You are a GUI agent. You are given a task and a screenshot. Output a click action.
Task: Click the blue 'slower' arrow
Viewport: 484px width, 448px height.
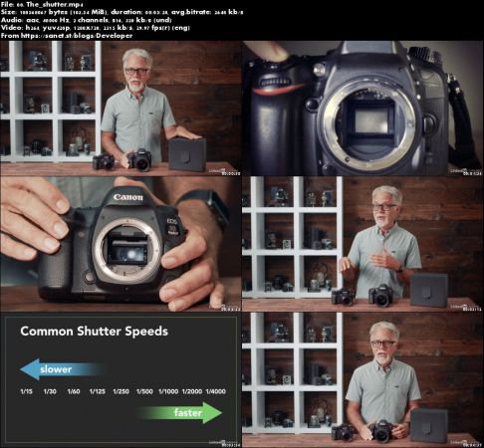[x=63, y=369]
